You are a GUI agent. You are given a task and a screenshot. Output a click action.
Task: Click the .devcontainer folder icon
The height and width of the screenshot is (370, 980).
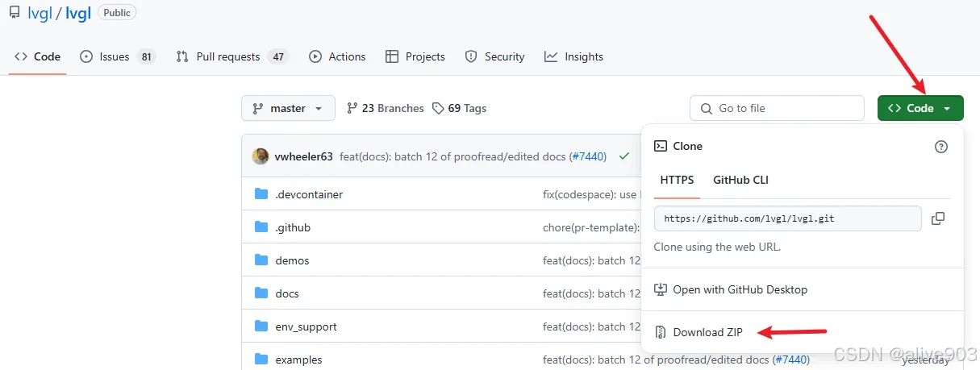tap(261, 194)
